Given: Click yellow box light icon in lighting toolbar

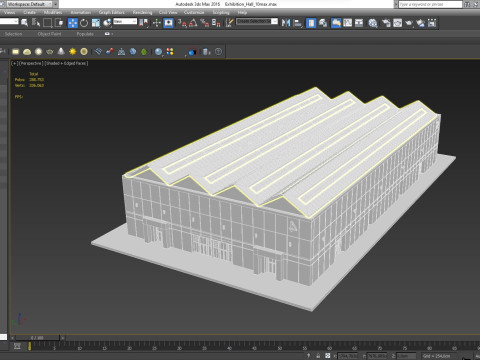Looking at the screenshot, I should click(15, 52).
